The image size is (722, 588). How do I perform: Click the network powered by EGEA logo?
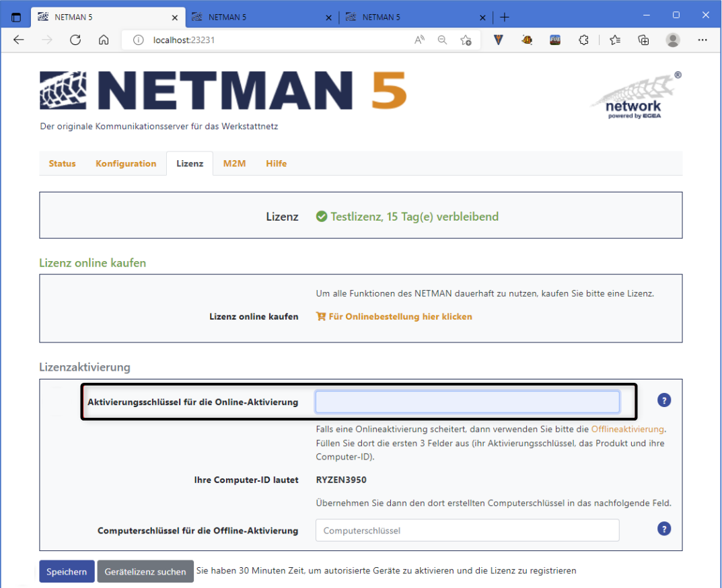click(635, 96)
